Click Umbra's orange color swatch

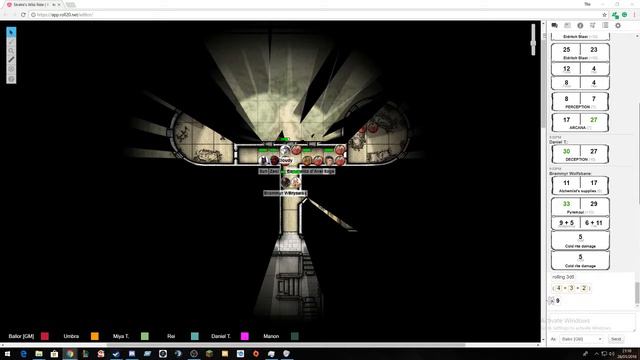point(95,336)
